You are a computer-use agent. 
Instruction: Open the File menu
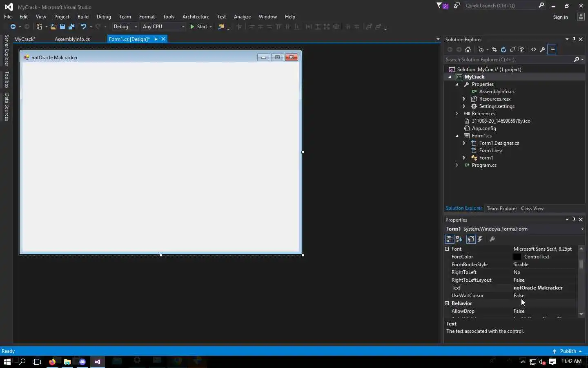coord(8,17)
